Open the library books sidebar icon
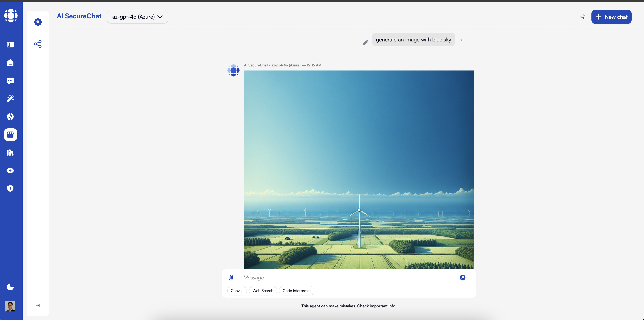 [10, 153]
